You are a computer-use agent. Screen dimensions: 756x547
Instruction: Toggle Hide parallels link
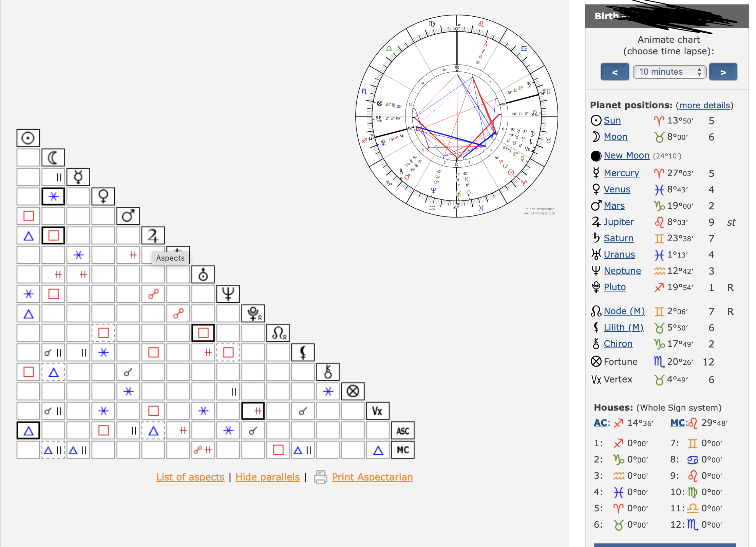click(267, 477)
